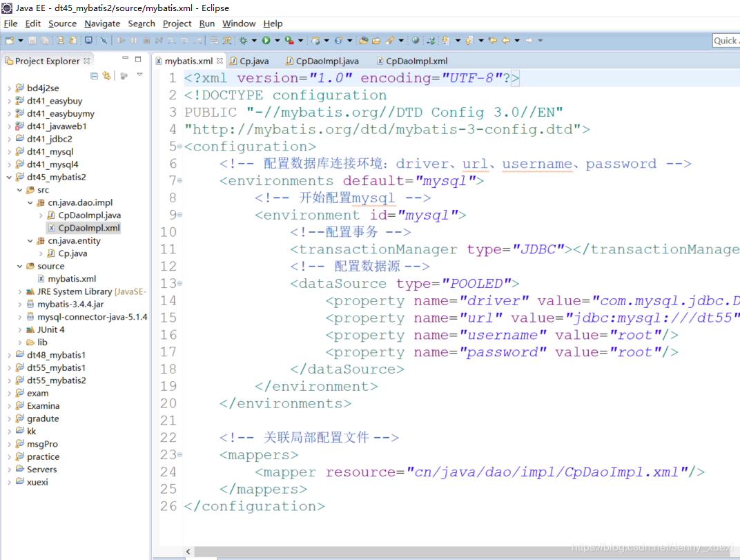
Task: Toggle Skip All Breakpoints icon
Action: [104, 41]
